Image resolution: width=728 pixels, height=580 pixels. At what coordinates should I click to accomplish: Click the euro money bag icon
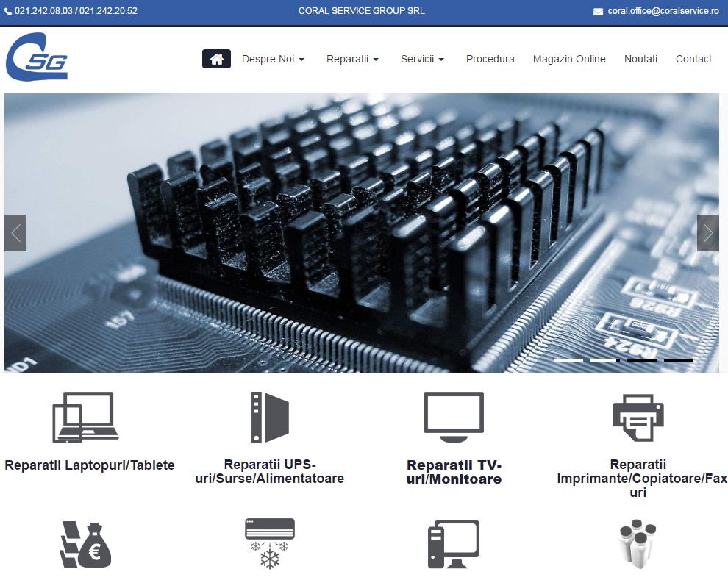(85, 544)
